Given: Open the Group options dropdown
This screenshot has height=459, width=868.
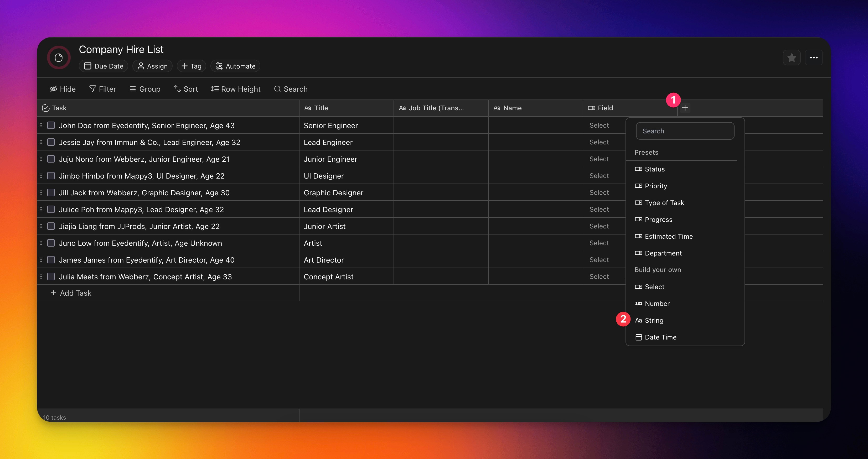Looking at the screenshot, I should click(x=145, y=89).
